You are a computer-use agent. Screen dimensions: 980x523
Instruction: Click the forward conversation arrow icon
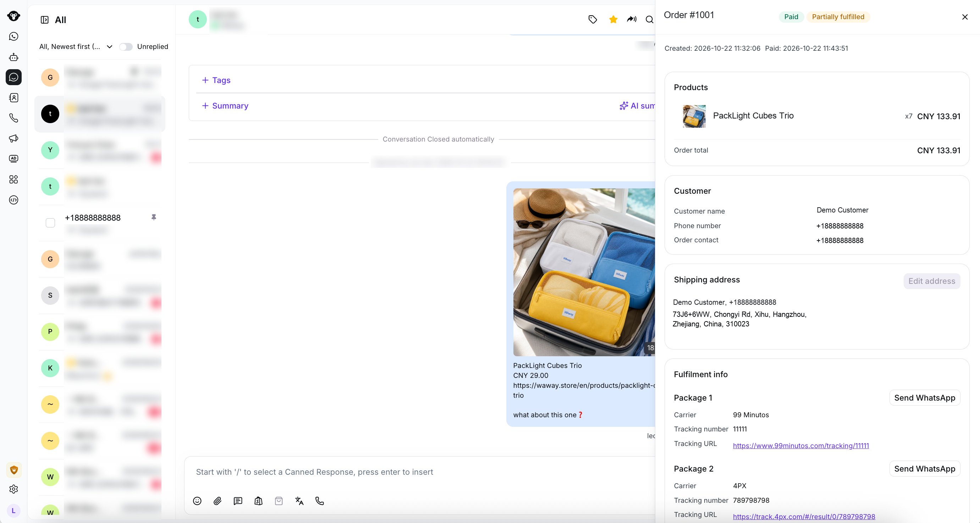click(x=632, y=20)
